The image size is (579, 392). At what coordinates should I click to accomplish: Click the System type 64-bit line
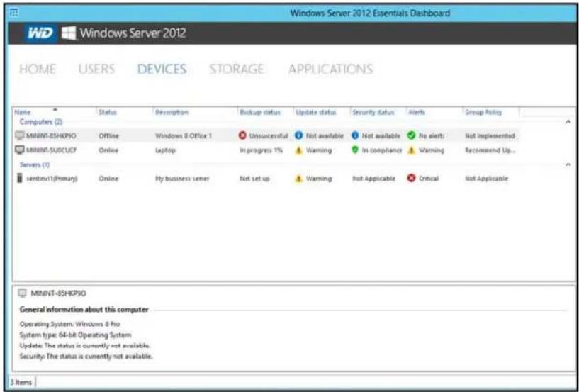75,335
